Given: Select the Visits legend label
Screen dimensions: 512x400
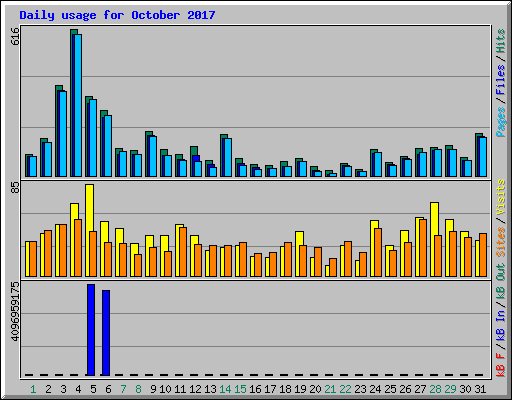Looking at the screenshot, I should [x=500, y=197].
